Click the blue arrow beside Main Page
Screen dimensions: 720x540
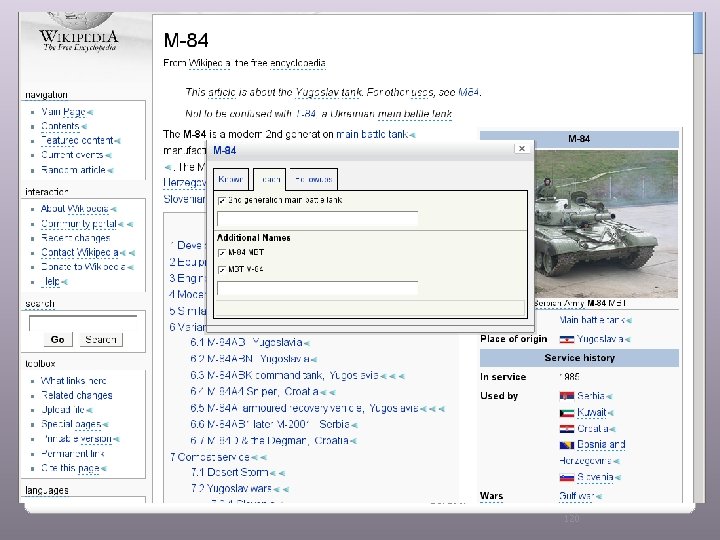[90, 112]
